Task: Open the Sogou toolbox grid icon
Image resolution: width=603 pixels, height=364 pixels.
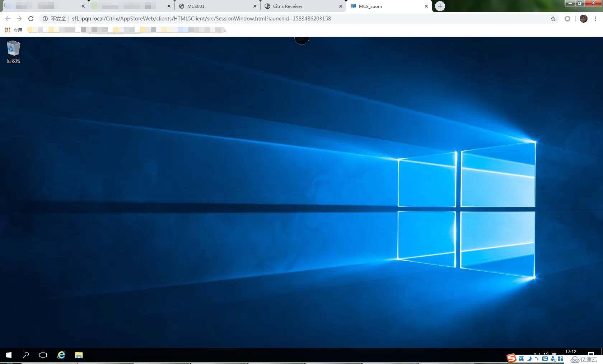Action: click(561, 359)
